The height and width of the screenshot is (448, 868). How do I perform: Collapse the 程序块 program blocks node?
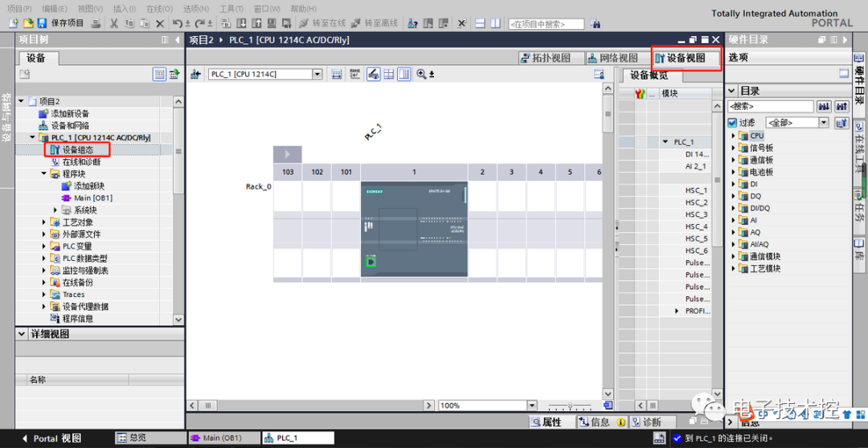pyautogui.click(x=44, y=173)
